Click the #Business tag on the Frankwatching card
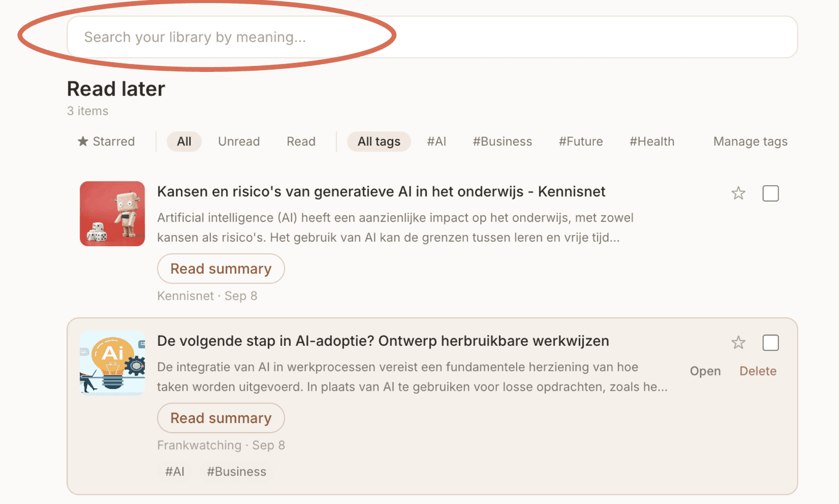This screenshot has height=504, width=839. coord(236,472)
